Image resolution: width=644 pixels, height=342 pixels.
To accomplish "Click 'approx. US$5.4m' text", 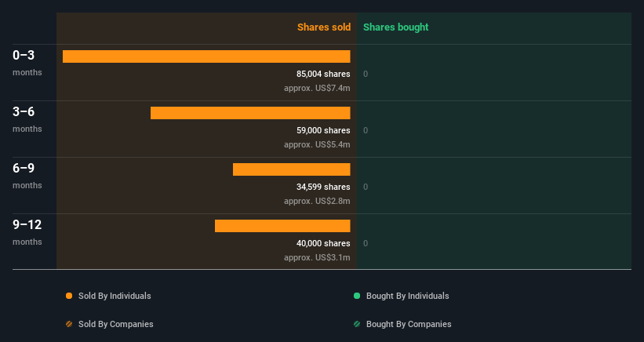I will point(317,144).
